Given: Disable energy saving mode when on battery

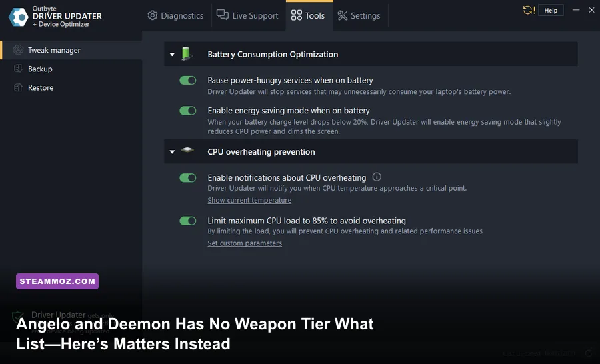Looking at the screenshot, I should click(188, 111).
